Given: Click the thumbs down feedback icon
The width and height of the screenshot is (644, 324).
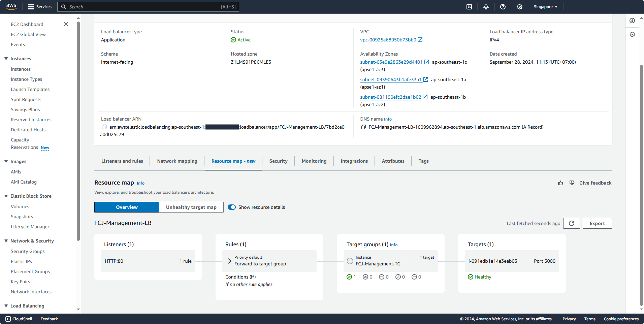Looking at the screenshot, I should point(572,183).
